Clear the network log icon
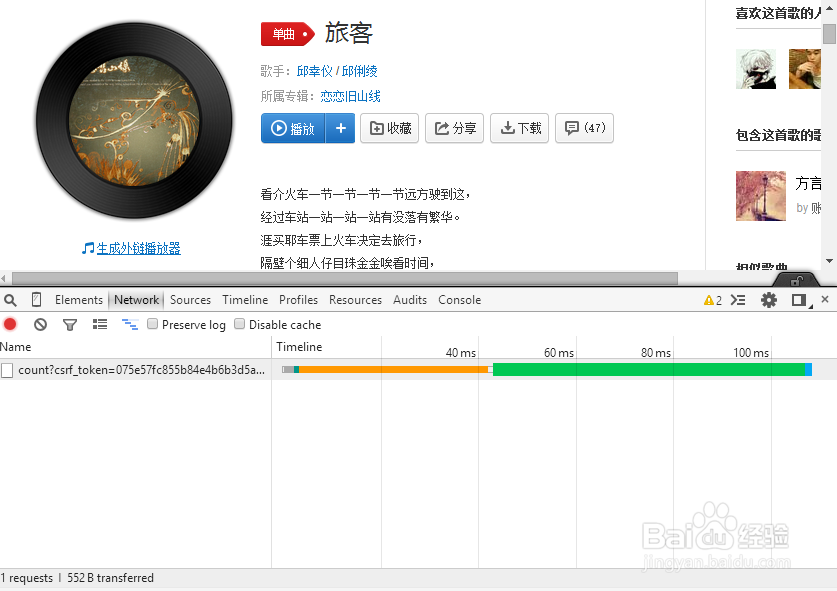The image size is (837, 591). coord(40,324)
